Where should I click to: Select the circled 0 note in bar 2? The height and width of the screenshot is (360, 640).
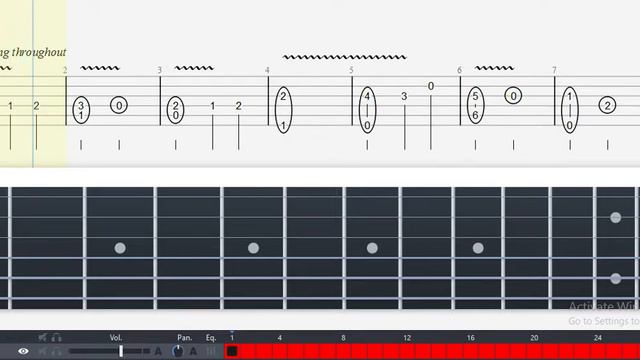119,106
